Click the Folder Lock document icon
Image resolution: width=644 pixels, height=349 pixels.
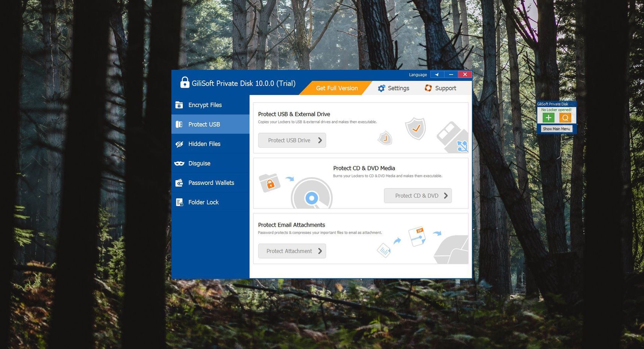pyautogui.click(x=179, y=202)
